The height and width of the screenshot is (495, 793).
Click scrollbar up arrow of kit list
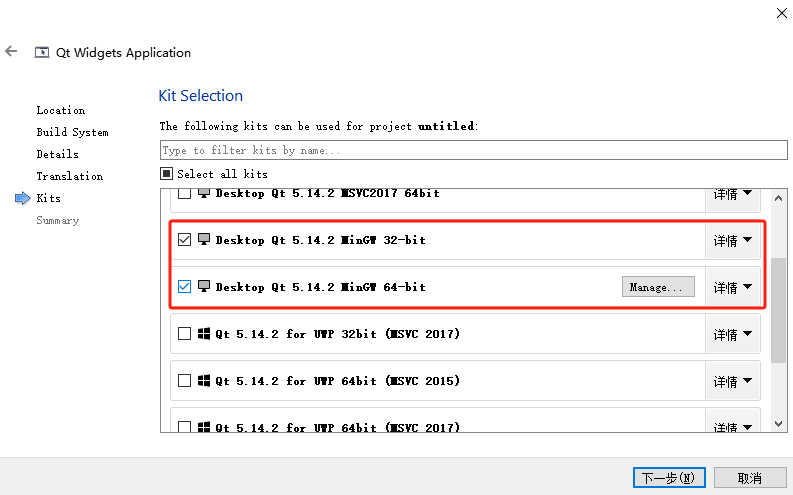point(778,198)
